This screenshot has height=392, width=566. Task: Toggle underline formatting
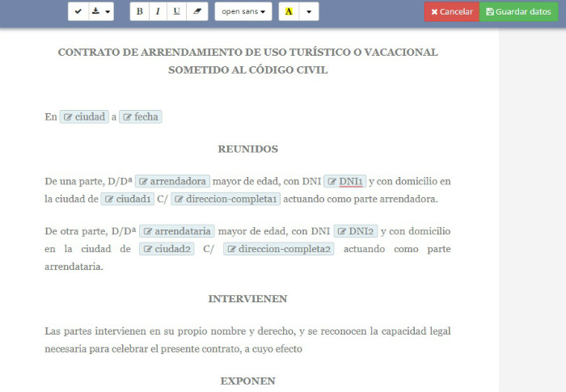point(176,11)
